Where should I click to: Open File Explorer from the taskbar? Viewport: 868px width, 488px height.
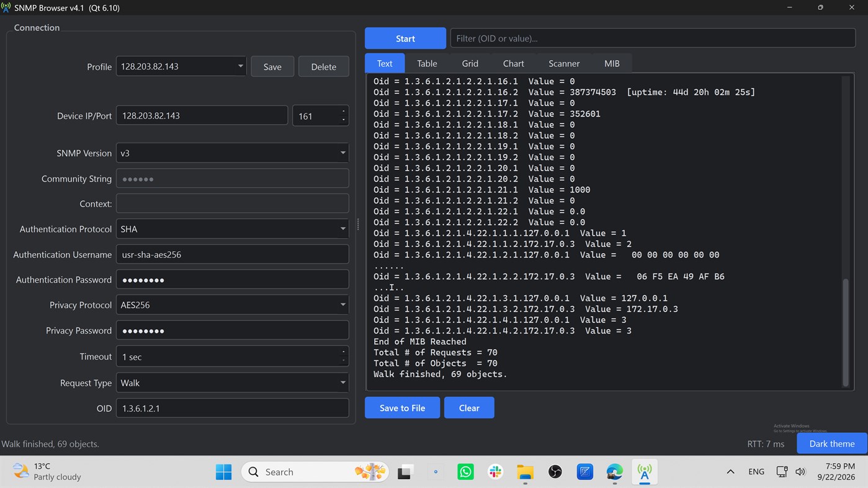pyautogui.click(x=526, y=472)
